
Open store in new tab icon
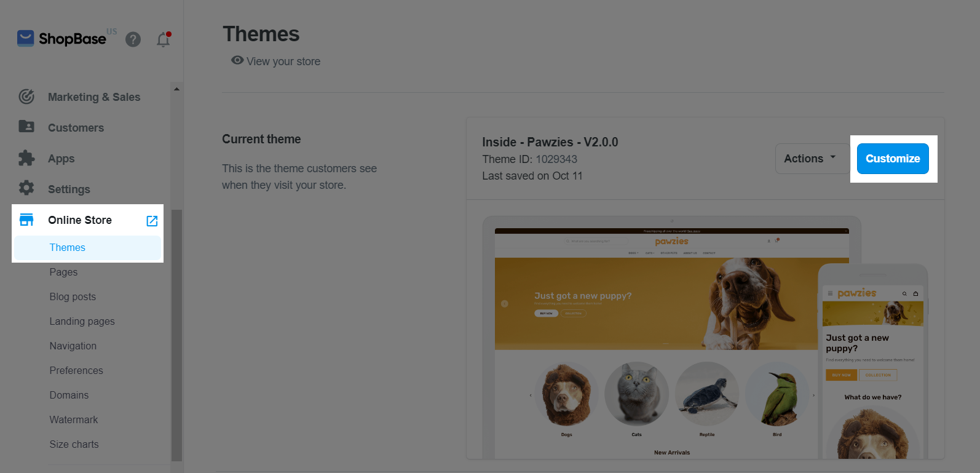coord(152,221)
